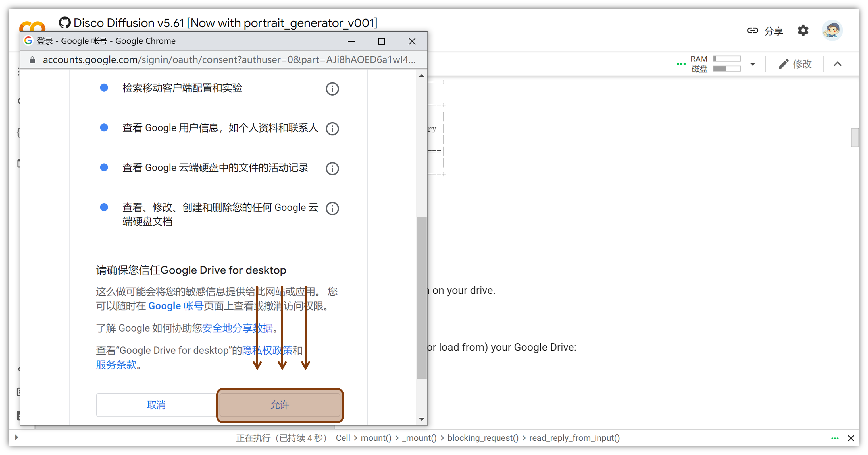Screen dimensions: 868x455
Task: Open the 服务条款 link
Action: point(116,365)
